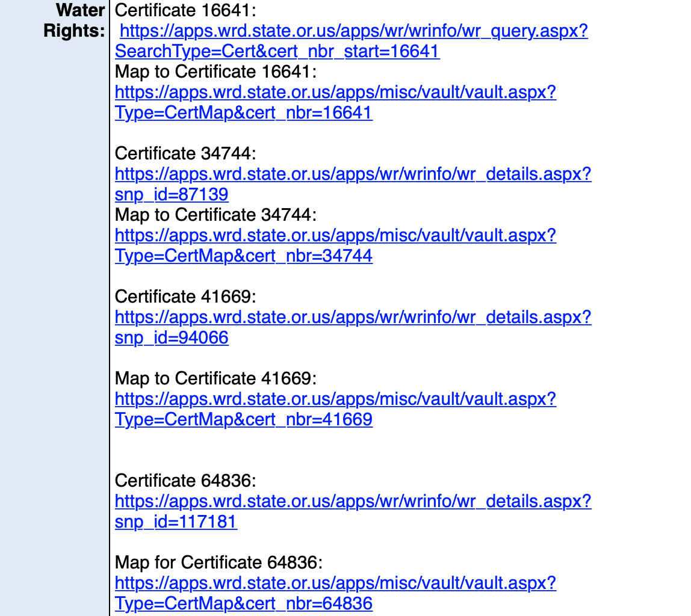Viewport: 691px width, 616px height.
Task: Click the 'Certificate 16641:' text label
Action: point(185,10)
